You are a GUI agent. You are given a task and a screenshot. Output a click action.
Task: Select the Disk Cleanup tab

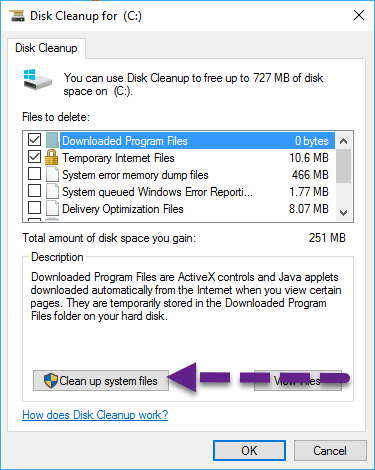click(46, 48)
